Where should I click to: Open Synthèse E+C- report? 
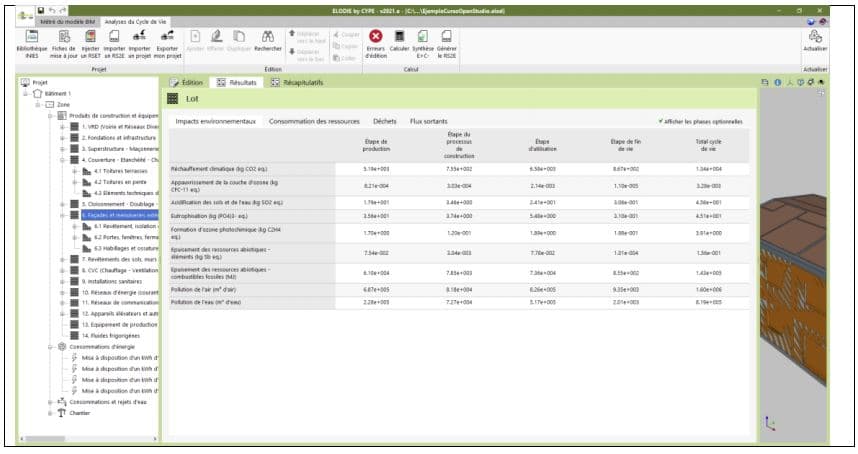423,44
